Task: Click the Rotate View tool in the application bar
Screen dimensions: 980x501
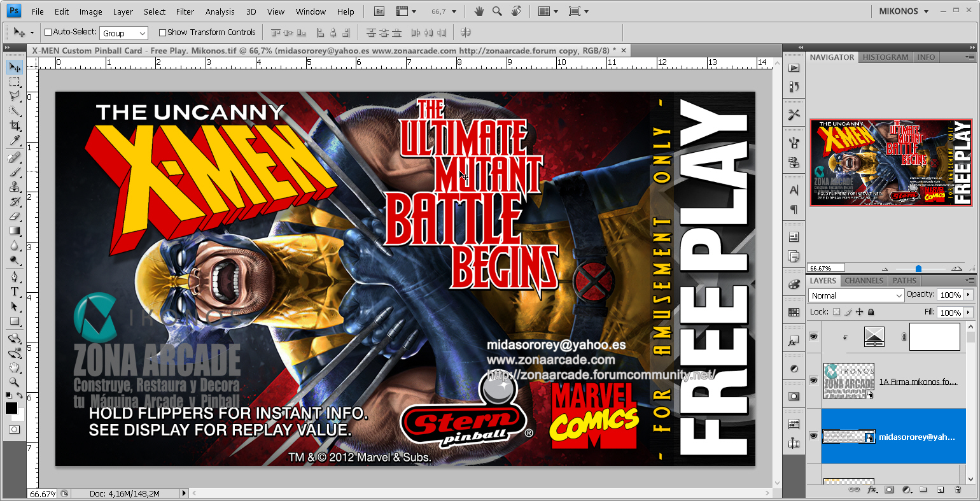Action: pyautogui.click(x=516, y=11)
